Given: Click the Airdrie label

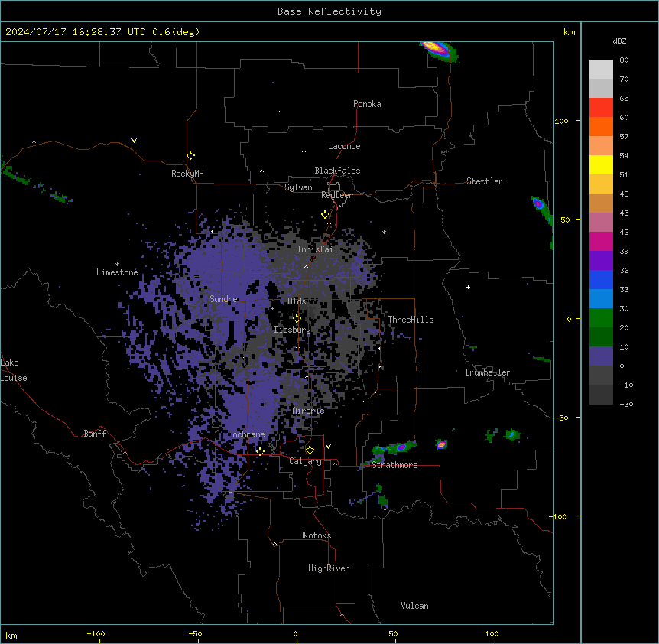Looking at the screenshot, I should pyautogui.click(x=308, y=411).
